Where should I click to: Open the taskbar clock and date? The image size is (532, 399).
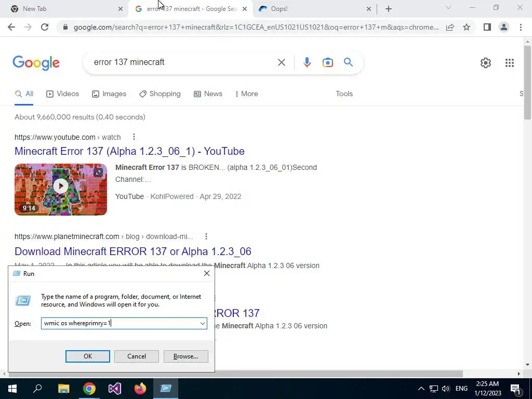tap(487, 389)
